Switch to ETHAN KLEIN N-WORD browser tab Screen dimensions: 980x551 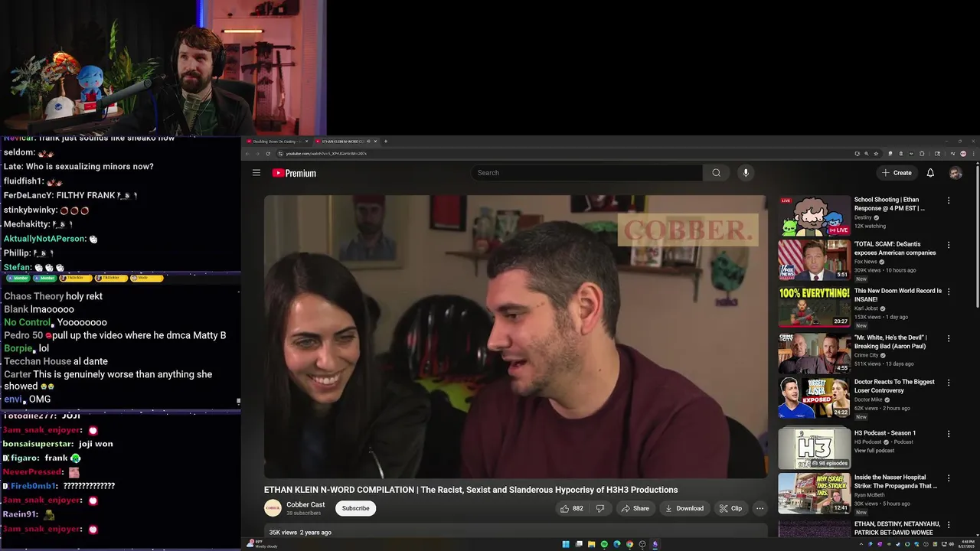coord(341,142)
